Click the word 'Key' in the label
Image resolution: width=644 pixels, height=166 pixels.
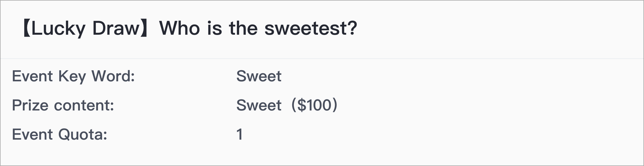[72, 76]
